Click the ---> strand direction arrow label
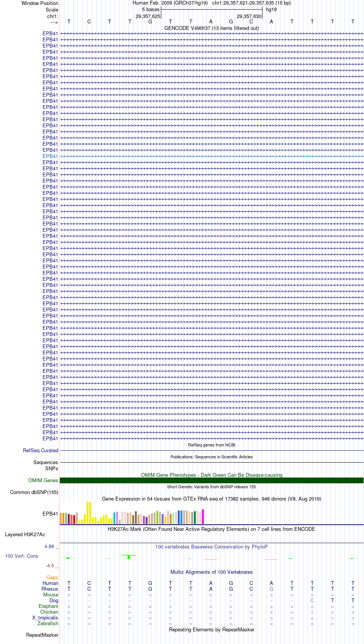Screen dimensions: 364x644 click(x=54, y=22)
